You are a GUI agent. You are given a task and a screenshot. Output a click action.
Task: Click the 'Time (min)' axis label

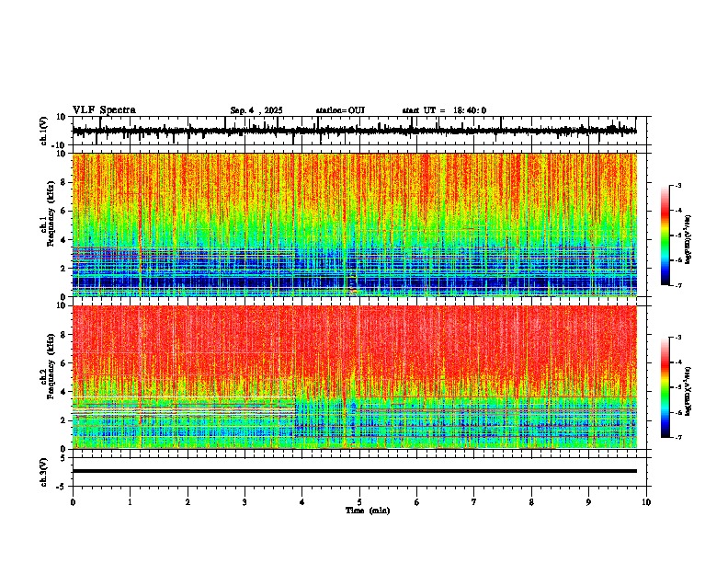tap(368, 511)
